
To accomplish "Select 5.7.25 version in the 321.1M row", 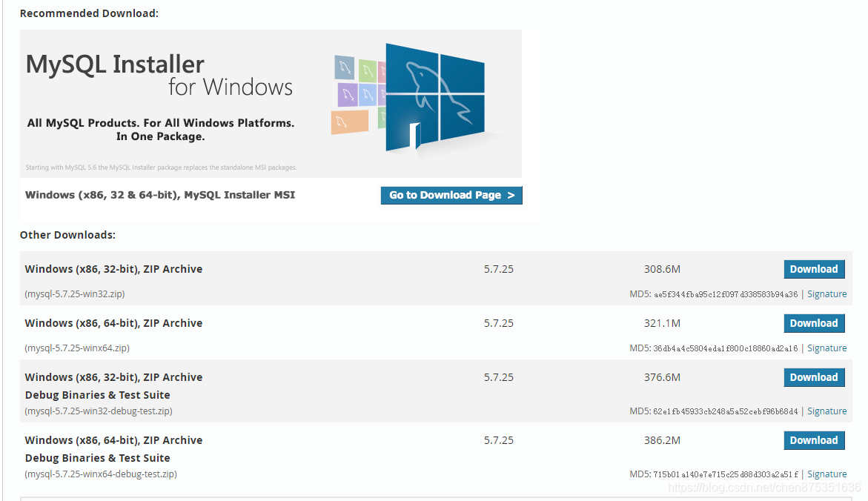I will click(499, 323).
